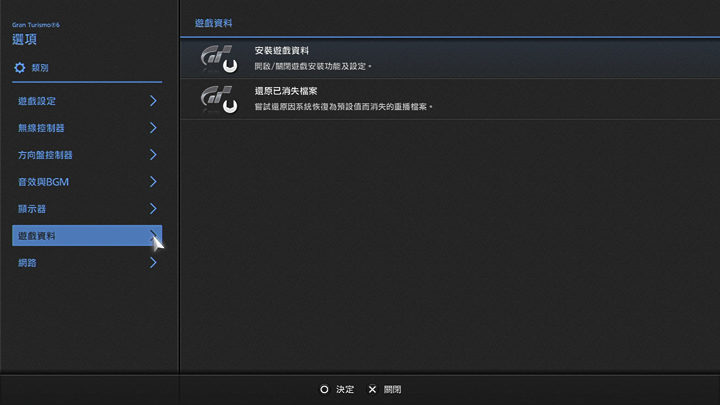Open the 遊戲設定 category label

point(37,101)
